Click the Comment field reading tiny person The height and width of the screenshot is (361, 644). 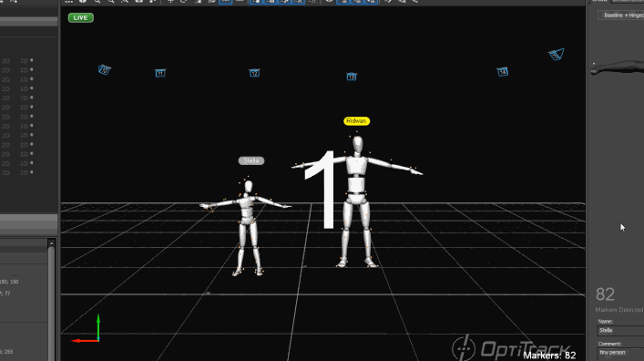(620, 353)
